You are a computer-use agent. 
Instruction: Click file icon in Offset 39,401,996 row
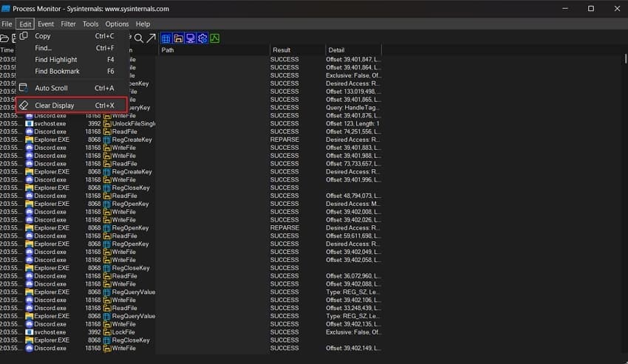click(x=107, y=180)
